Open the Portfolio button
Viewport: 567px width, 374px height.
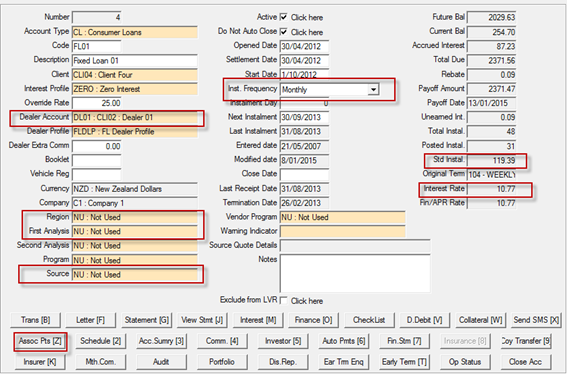click(222, 362)
